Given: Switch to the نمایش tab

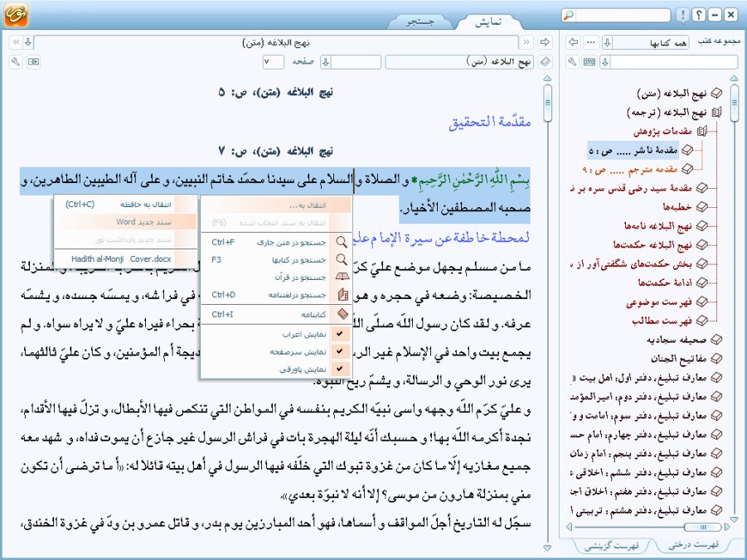Looking at the screenshot, I should point(488,22).
